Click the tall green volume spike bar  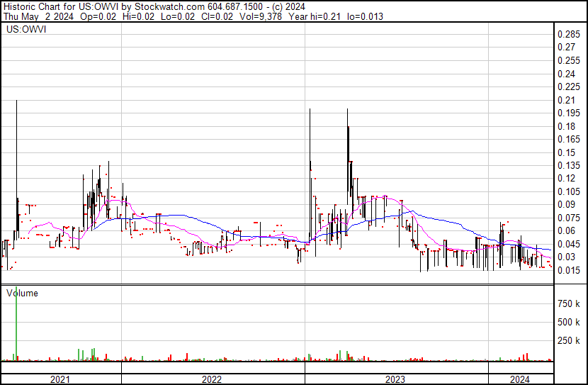(x=16, y=323)
